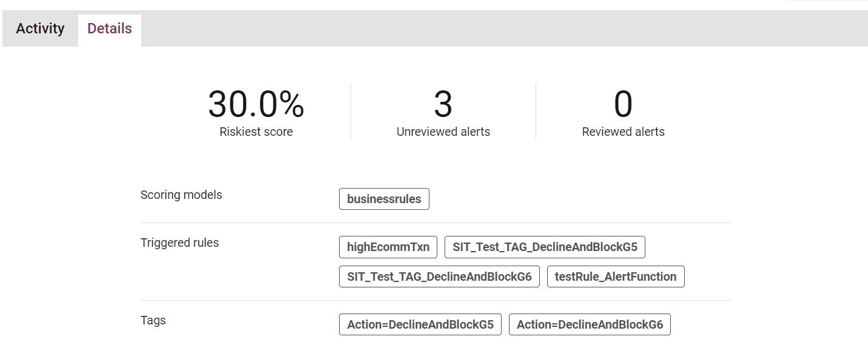Select the SIT_Test_TAG_DeclineAndBlockG5 rule chip
Image resolution: width=868 pixels, height=362 pixels.
coord(545,247)
